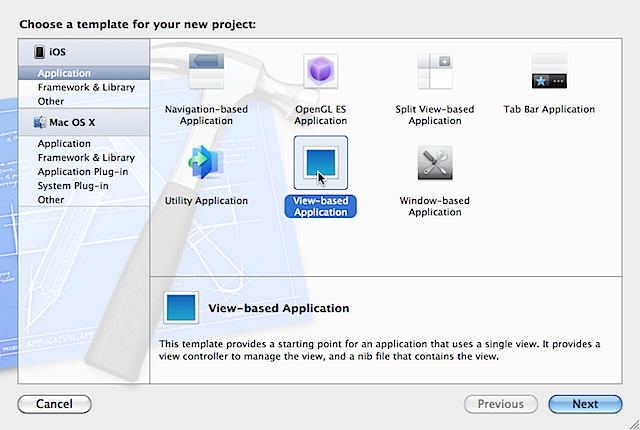Open the iOS Other category
The width and height of the screenshot is (640, 430).
[x=51, y=101]
